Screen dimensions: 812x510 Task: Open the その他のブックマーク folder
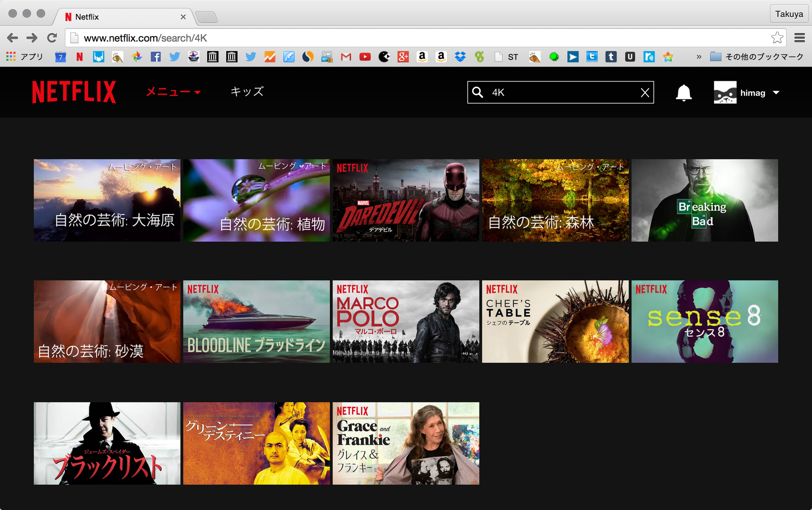point(757,57)
